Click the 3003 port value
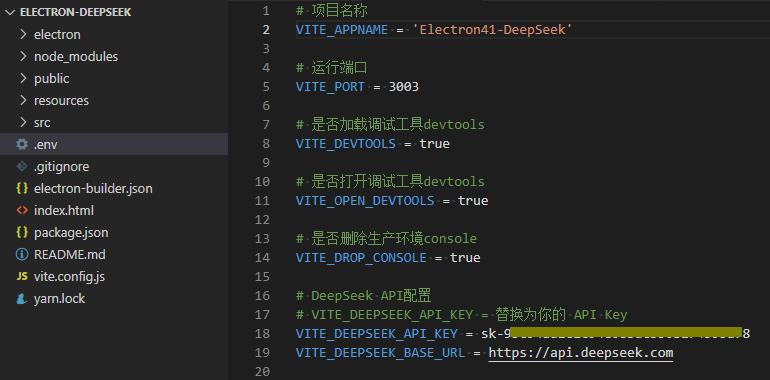The width and height of the screenshot is (770, 380). tap(404, 87)
